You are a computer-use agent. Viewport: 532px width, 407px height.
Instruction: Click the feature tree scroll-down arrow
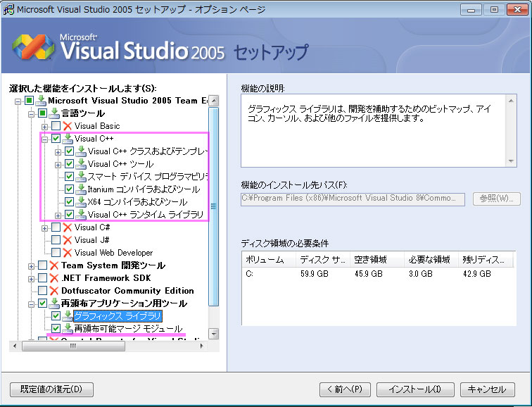tap(214, 334)
